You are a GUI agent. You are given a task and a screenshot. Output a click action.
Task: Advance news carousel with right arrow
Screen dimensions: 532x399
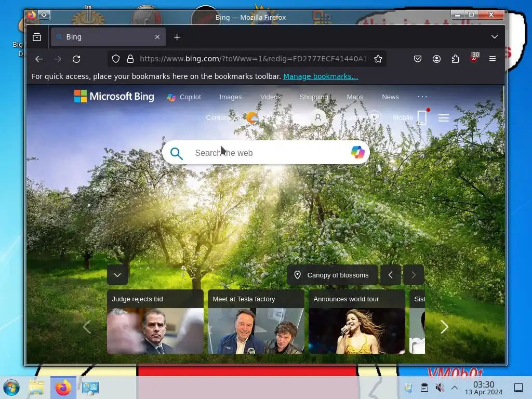click(x=444, y=327)
